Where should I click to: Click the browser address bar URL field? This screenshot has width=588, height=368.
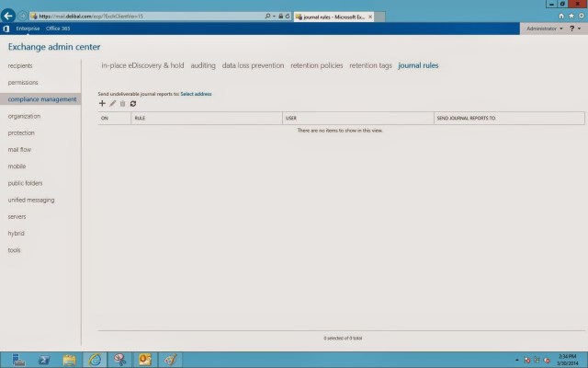click(147, 16)
